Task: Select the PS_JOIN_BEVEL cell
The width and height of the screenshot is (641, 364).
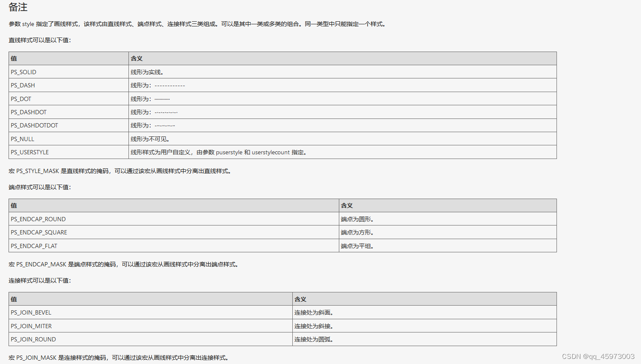Action: pyautogui.click(x=151, y=312)
